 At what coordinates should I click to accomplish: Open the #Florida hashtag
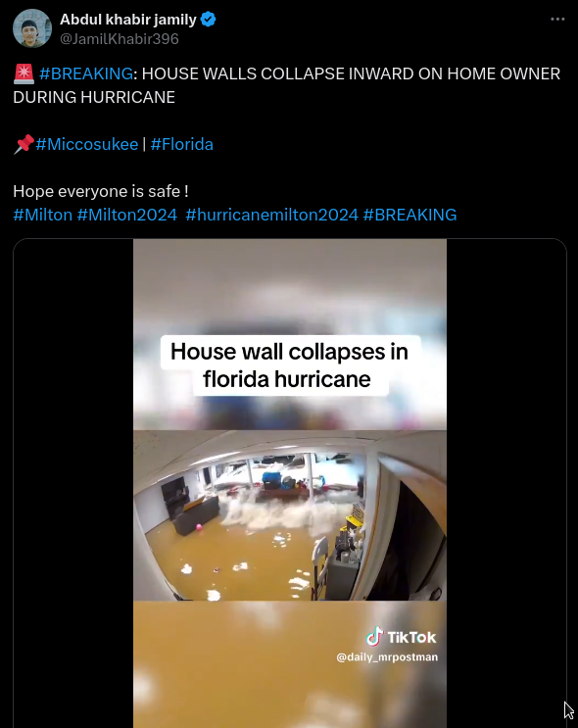pyautogui.click(x=181, y=144)
